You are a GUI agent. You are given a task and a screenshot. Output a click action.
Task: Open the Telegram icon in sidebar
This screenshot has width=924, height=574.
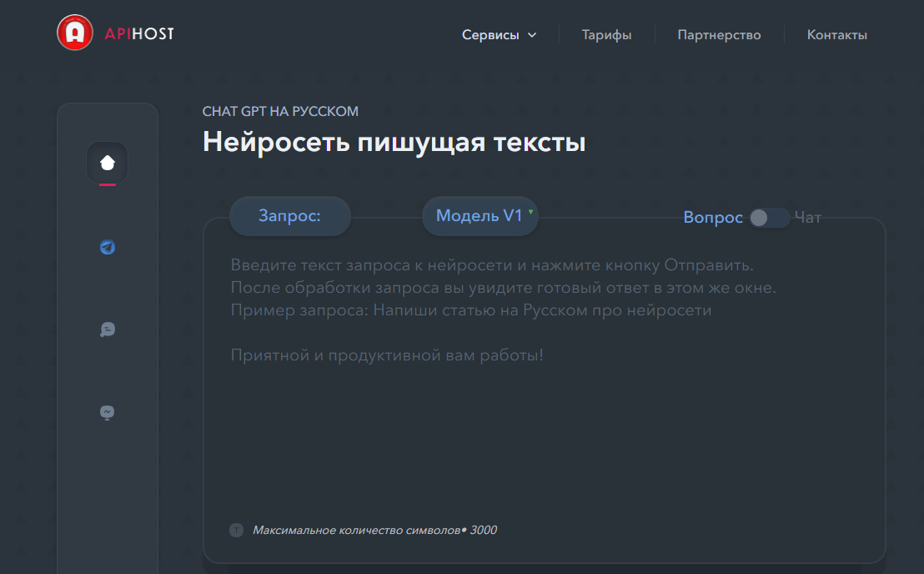point(107,247)
